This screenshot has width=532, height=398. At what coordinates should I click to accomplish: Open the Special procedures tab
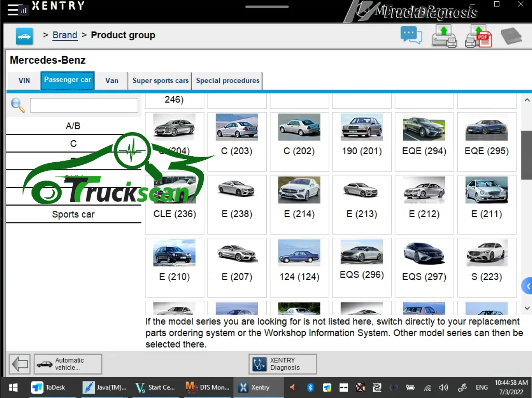click(x=228, y=80)
